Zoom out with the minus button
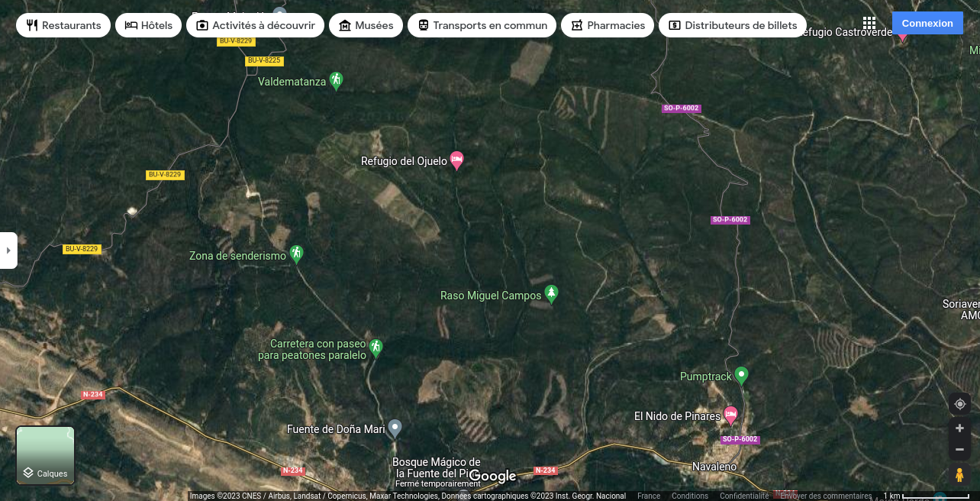Screen dimensions: 980x501 [x=959, y=449]
